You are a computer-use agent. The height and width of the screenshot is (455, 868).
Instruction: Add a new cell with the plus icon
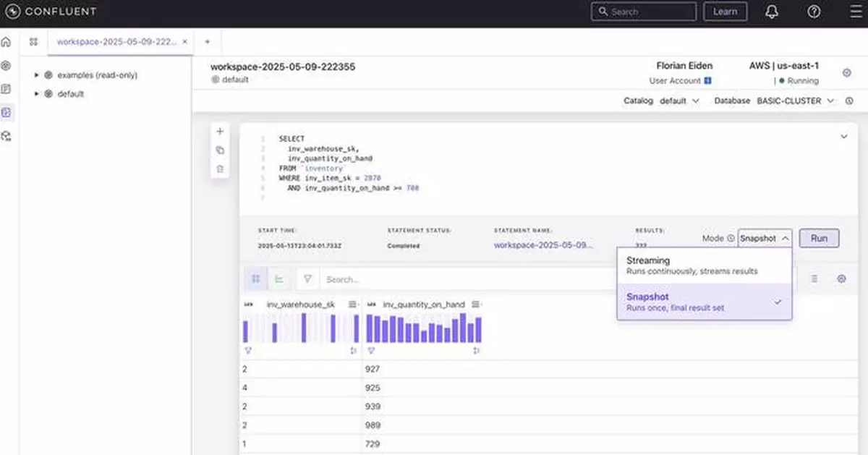coord(219,131)
